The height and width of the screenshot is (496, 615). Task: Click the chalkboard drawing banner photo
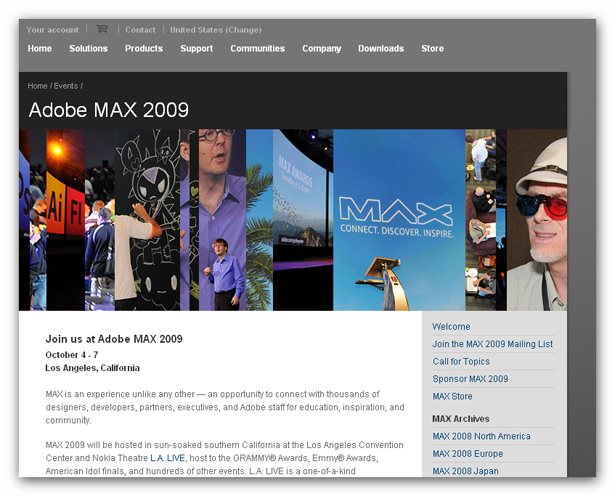[x=147, y=220]
